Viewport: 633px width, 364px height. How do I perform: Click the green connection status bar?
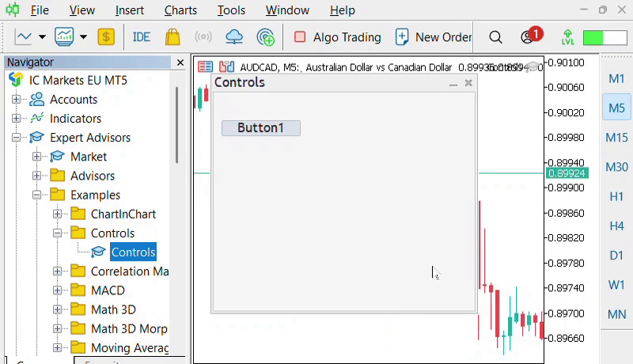coord(605,37)
